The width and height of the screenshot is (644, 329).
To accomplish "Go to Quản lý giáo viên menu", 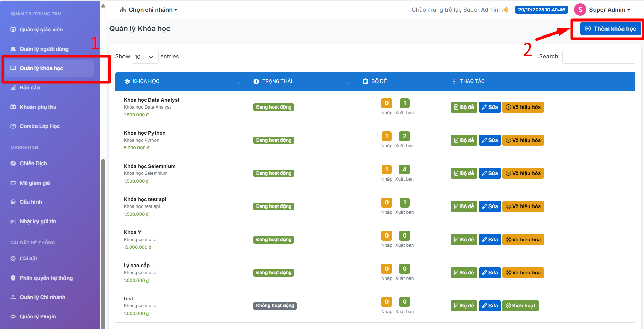I will pos(41,30).
